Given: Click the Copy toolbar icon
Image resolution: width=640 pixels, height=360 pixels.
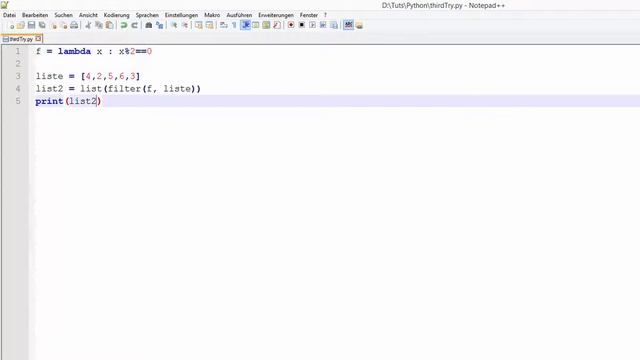Looking at the screenshot, I should pos(99,25).
